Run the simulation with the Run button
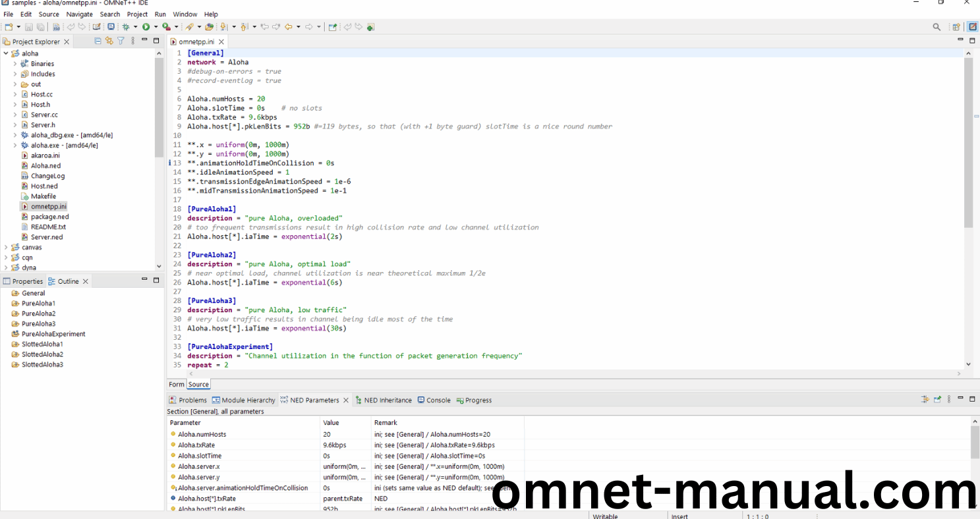Image resolution: width=980 pixels, height=519 pixels. (145, 27)
